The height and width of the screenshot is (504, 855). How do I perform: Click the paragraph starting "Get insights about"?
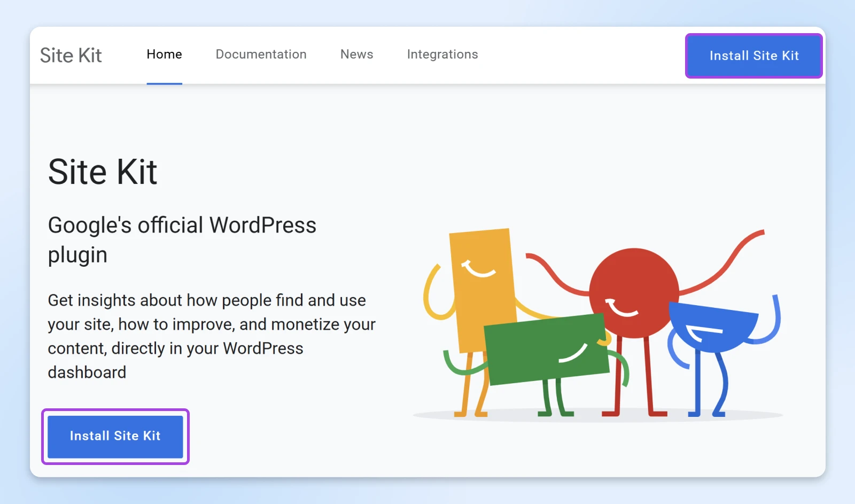point(211,336)
